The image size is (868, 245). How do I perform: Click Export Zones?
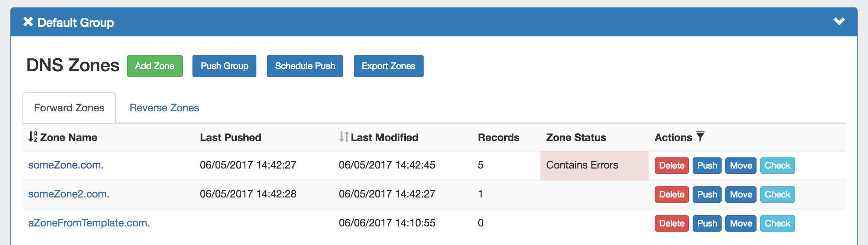click(388, 66)
